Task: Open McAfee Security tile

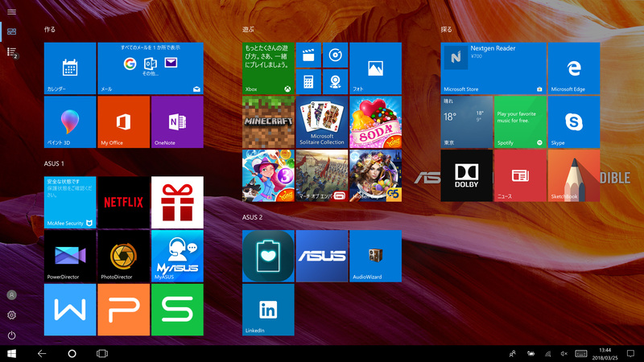Action: tap(70, 203)
